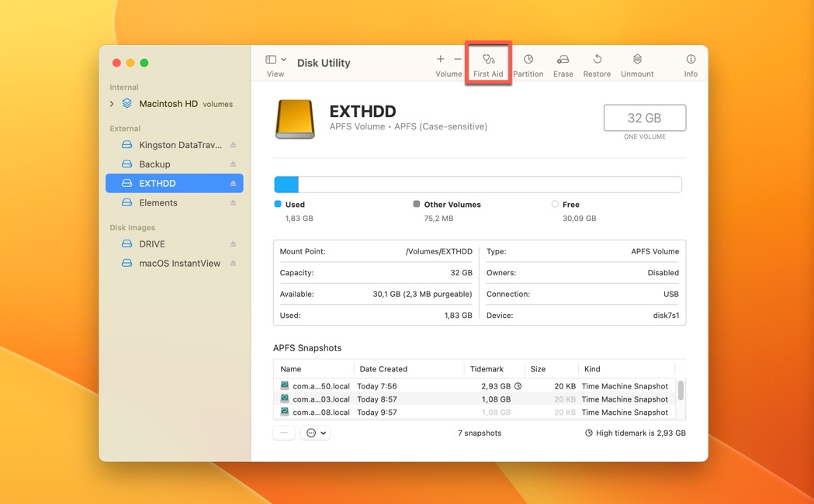Remove volume with the minus icon
The image size is (814, 504).
[x=458, y=60]
